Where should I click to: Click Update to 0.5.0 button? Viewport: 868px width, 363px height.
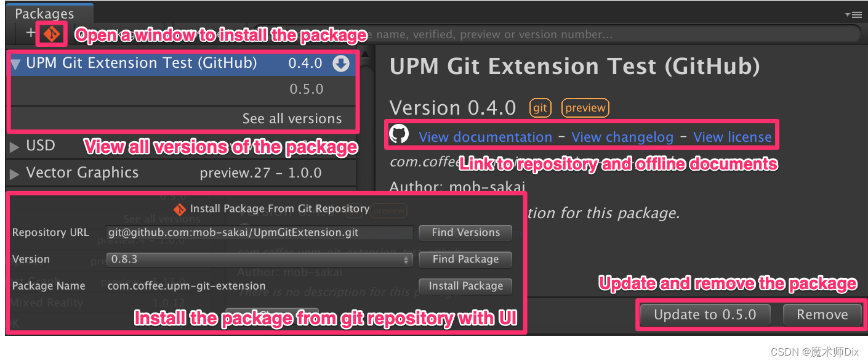pos(705,315)
